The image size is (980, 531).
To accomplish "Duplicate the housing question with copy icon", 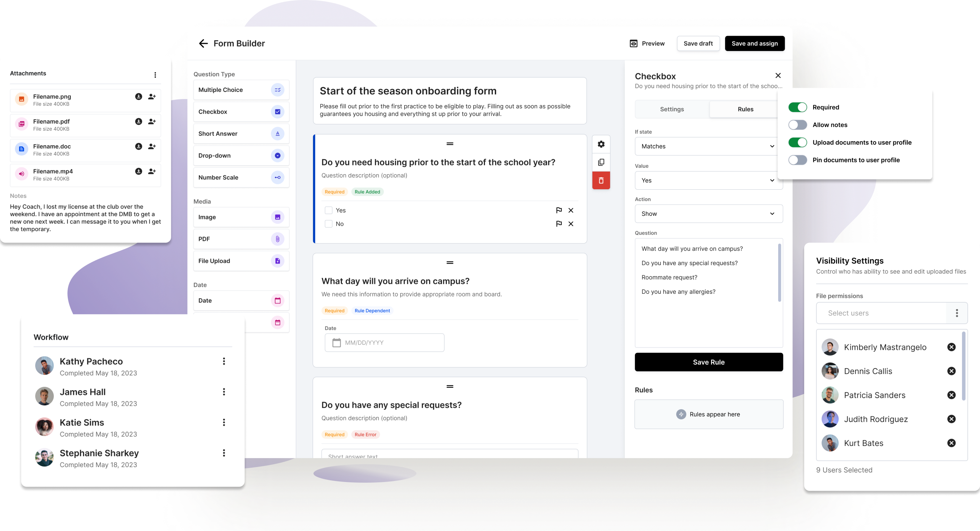I will click(x=601, y=163).
